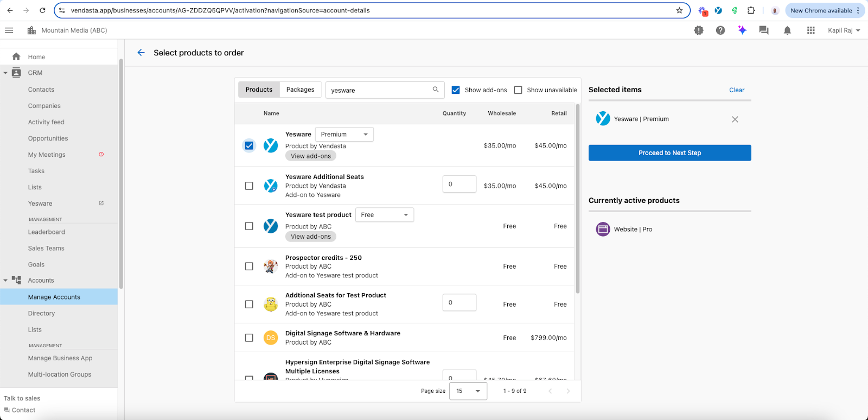Collapse the CRM sidebar section

tap(5, 73)
